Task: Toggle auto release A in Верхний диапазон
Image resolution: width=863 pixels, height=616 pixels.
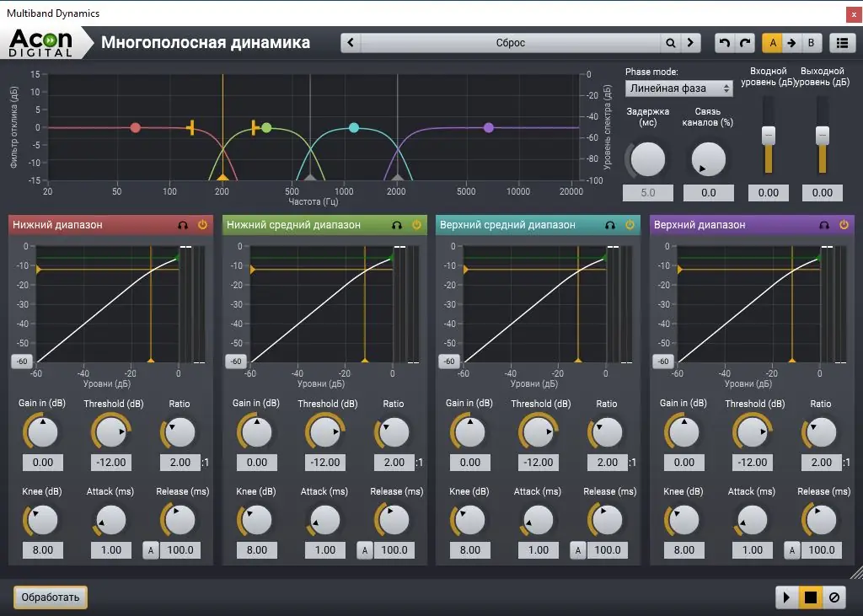Action: 792,550
